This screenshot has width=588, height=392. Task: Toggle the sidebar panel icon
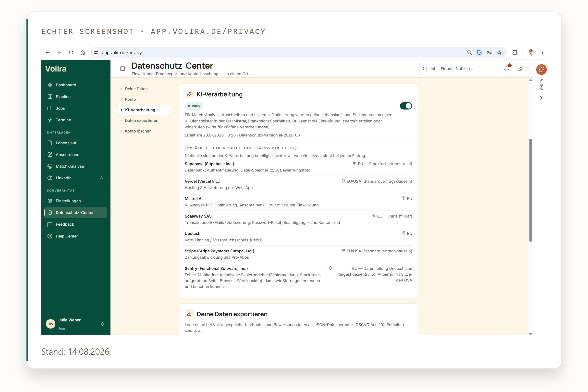(122, 69)
